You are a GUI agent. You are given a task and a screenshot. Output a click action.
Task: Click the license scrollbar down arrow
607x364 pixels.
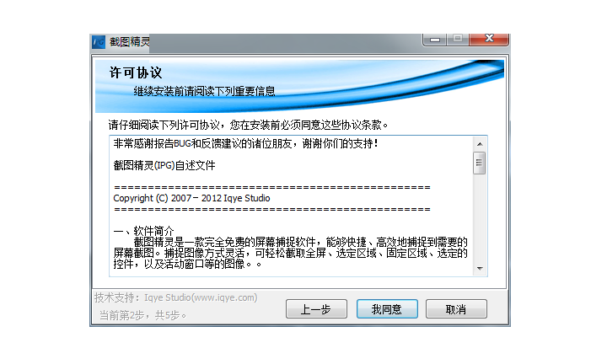tap(480, 269)
